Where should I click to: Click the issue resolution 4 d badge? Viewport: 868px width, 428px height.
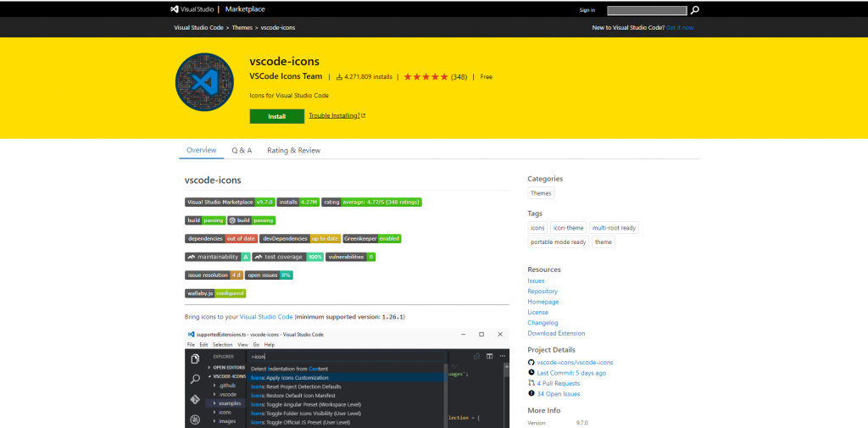(214, 275)
